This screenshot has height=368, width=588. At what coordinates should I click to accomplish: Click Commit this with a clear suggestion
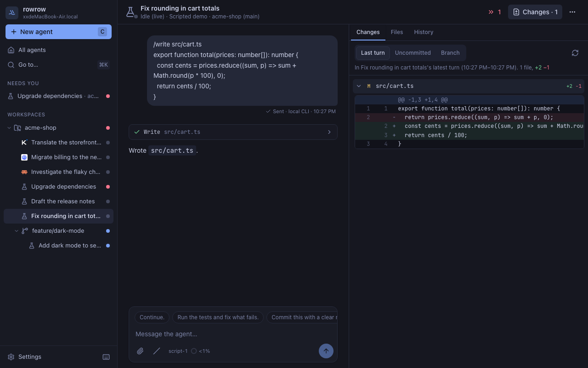click(x=302, y=317)
